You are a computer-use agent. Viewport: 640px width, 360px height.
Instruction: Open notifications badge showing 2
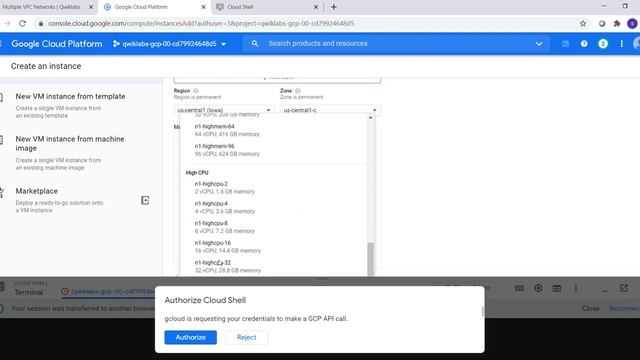603,44
